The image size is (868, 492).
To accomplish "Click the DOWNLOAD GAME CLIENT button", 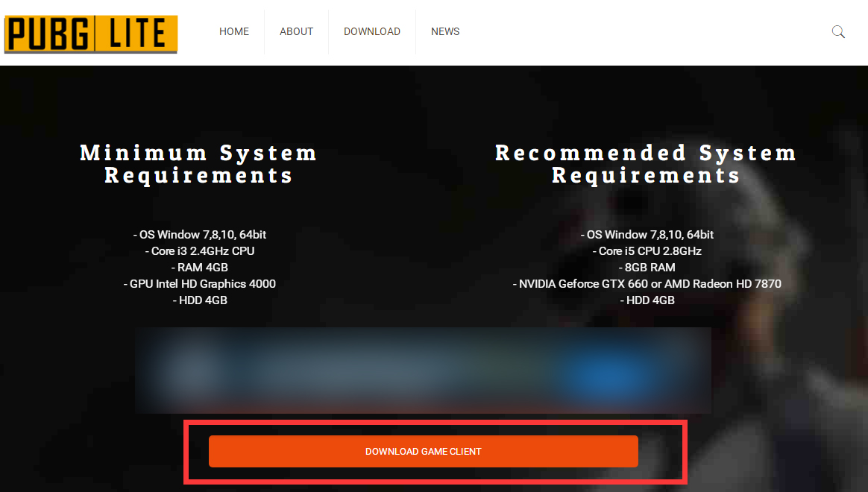I will pyautogui.click(x=424, y=451).
